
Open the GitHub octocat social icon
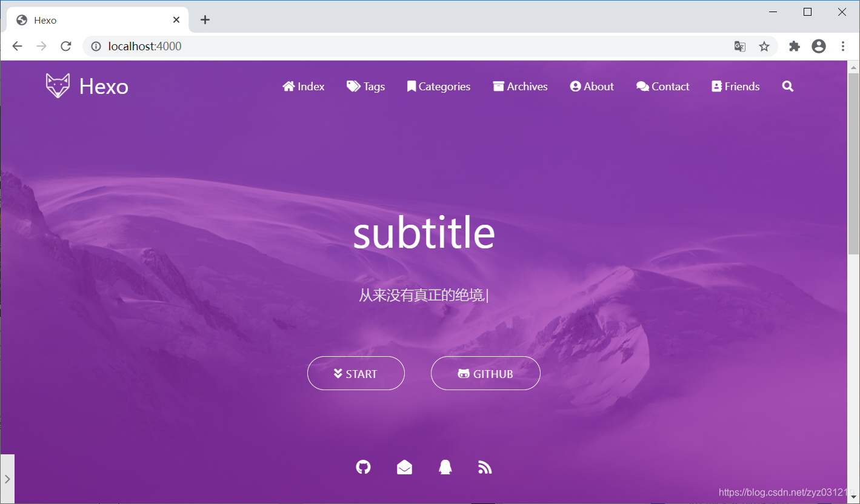coord(363,467)
